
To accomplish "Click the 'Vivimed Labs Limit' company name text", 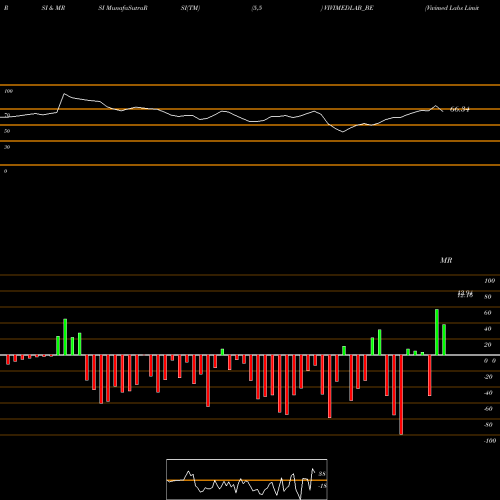I will (x=452, y=8).
